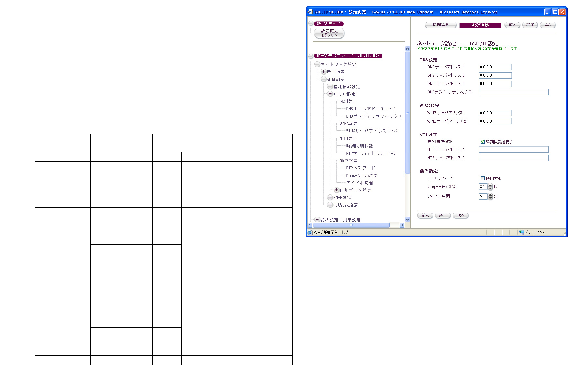
Task: Expand the NetWare設定 tree node
Action: click(x=330, y=205)
